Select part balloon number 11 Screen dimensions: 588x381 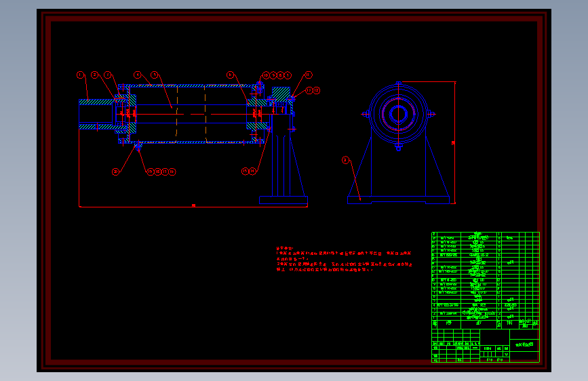point(308,75)
